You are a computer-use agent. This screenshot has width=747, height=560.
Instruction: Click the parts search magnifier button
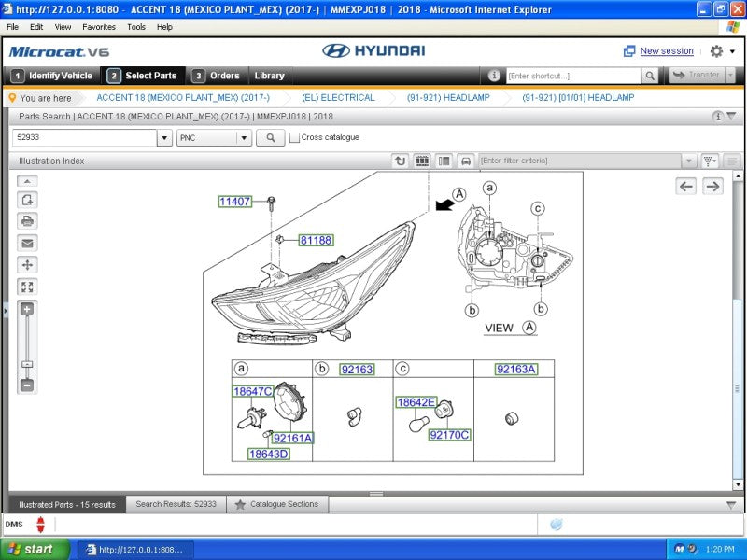pyautogui.click(x=270, y=138)
